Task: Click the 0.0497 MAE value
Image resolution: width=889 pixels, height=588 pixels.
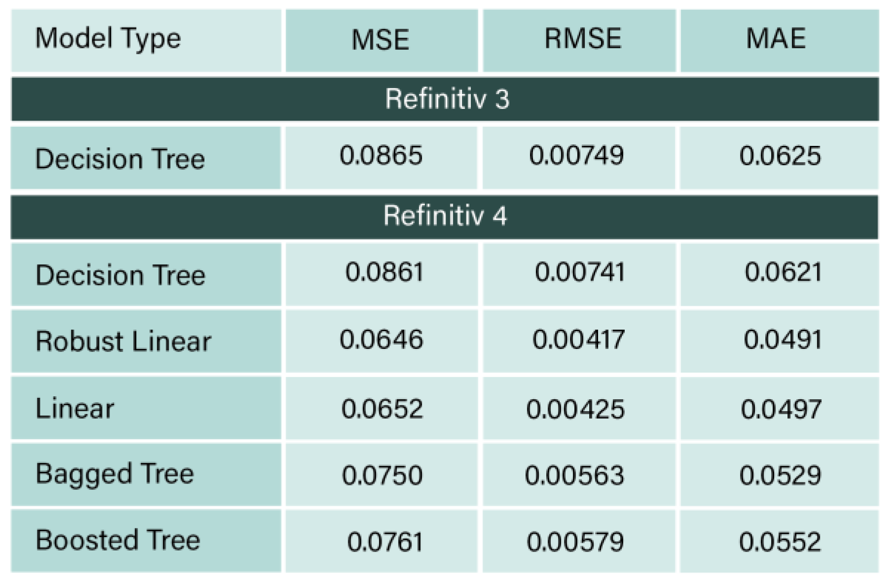Action: [781, 409]
